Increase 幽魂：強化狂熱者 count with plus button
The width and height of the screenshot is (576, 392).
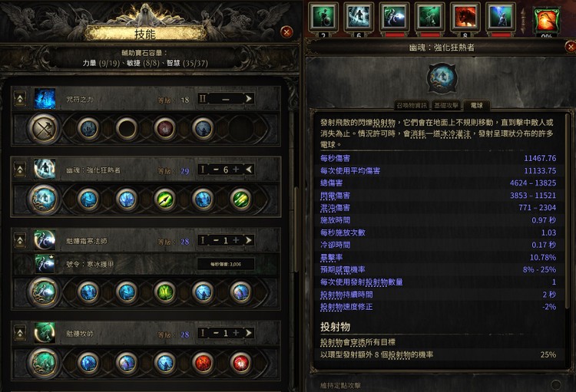(237, 170)
